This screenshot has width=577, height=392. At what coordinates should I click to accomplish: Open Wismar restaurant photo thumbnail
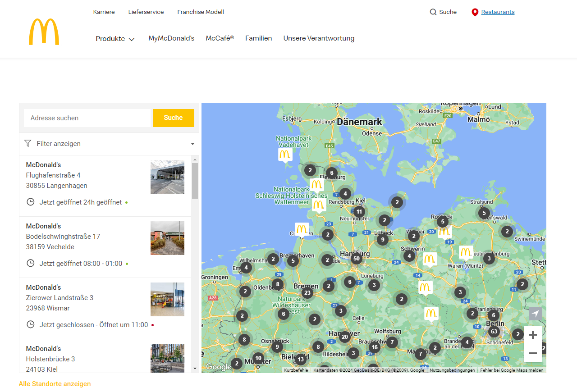point(167,299)
